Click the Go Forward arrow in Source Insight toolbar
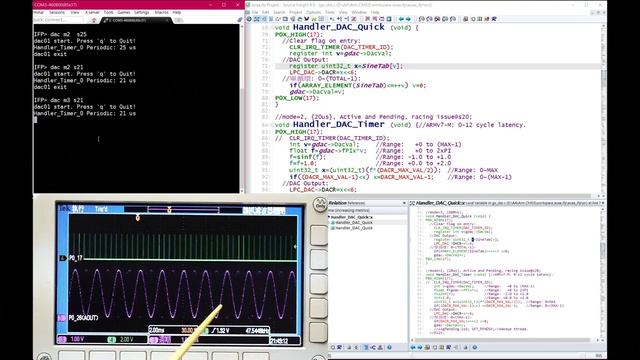The height and width of the screenshot is (360, 640). (408, 19)
